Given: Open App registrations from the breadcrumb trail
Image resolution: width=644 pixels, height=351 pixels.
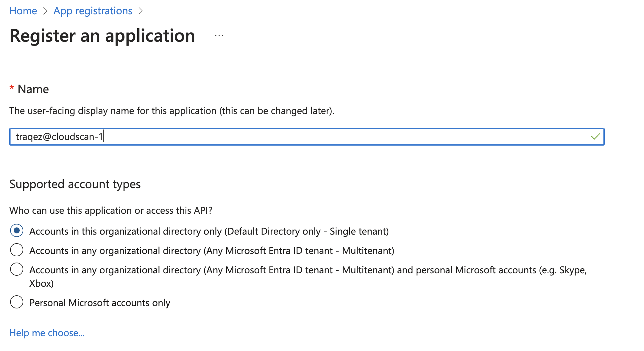Looking at the screenshot, I should 93,11.
